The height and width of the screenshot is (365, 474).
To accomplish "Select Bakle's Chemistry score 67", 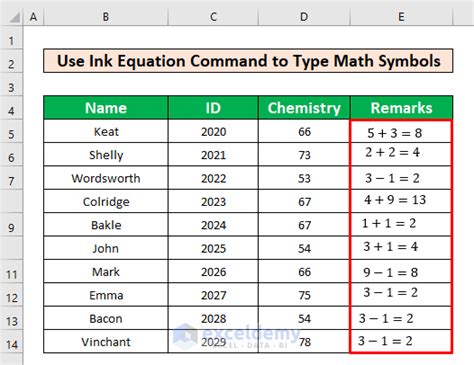I will (304, 225).
